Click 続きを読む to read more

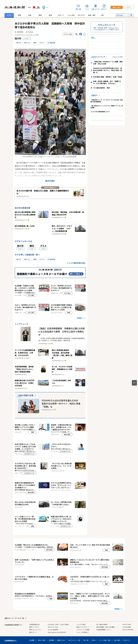tap(50, 181)
